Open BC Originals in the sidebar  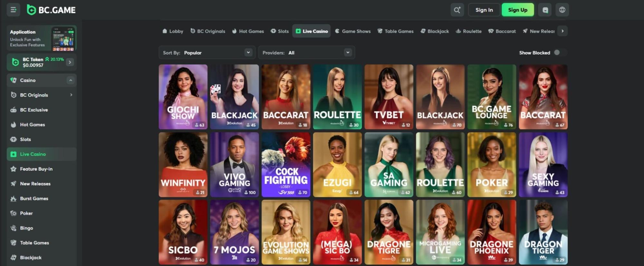42,95
